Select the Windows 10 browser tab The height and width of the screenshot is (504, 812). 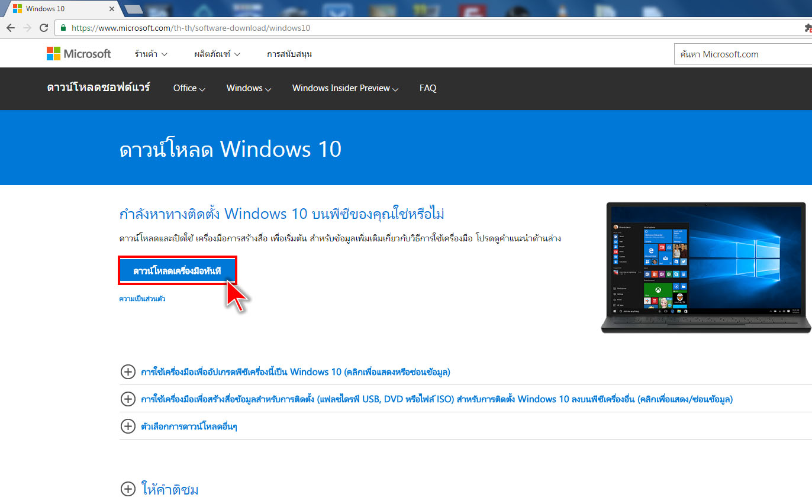coord(62,9)
